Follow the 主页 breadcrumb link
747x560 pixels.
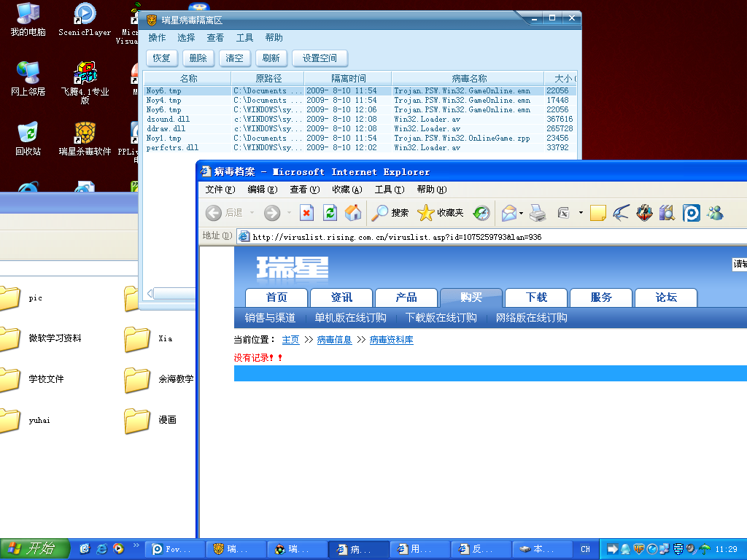click(x=290, y=340)
